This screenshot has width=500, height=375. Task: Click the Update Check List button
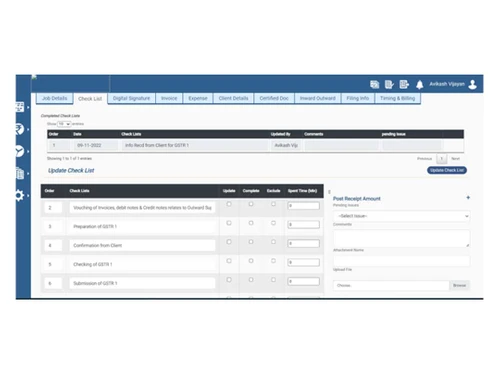coord(447,170)
